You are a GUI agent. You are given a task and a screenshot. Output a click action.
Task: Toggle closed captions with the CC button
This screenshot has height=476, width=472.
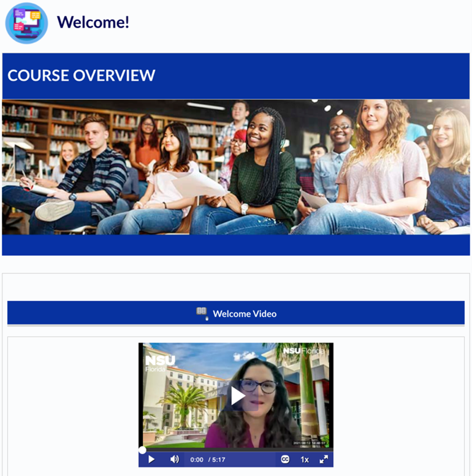(x=285, y=459)
